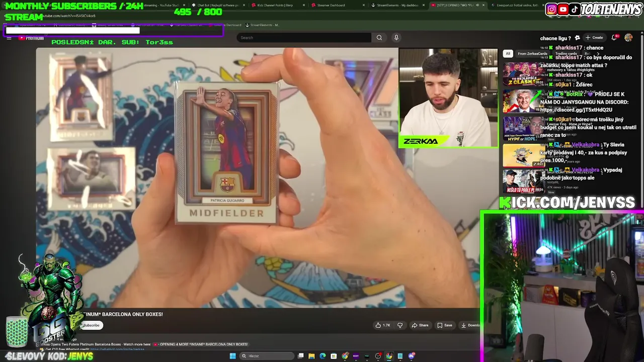Switch to the active Chrome taskbar window
Image resolution: width=644 pixels, height=362 pixels.
click(389, 356)
